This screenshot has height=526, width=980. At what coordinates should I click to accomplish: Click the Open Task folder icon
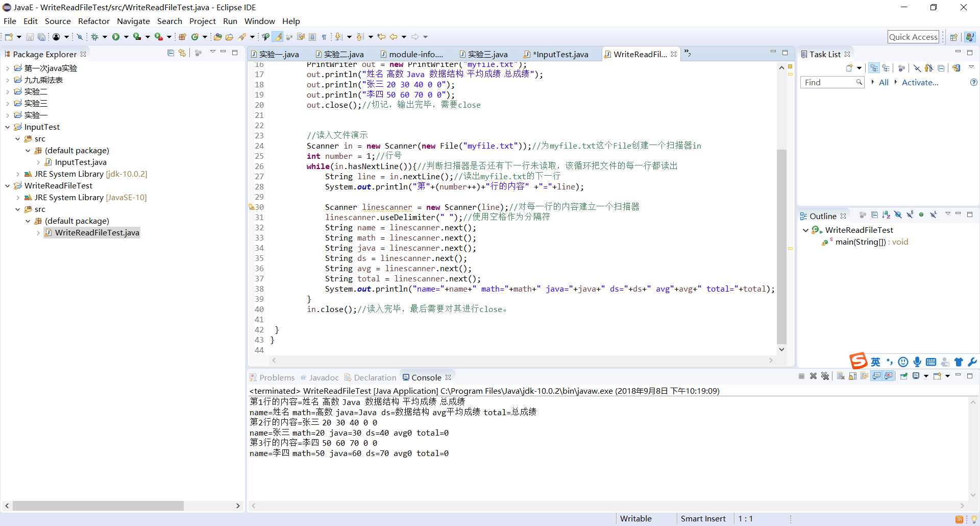[229, 37]
